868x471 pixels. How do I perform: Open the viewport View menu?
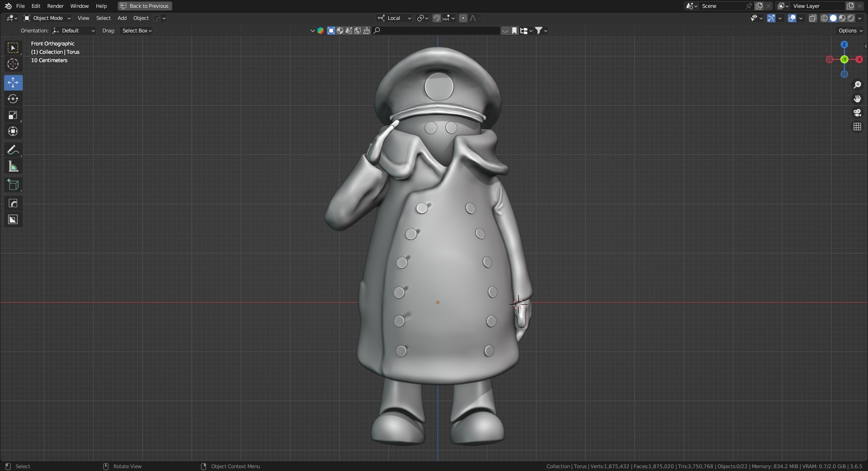(x=83, y=18)
